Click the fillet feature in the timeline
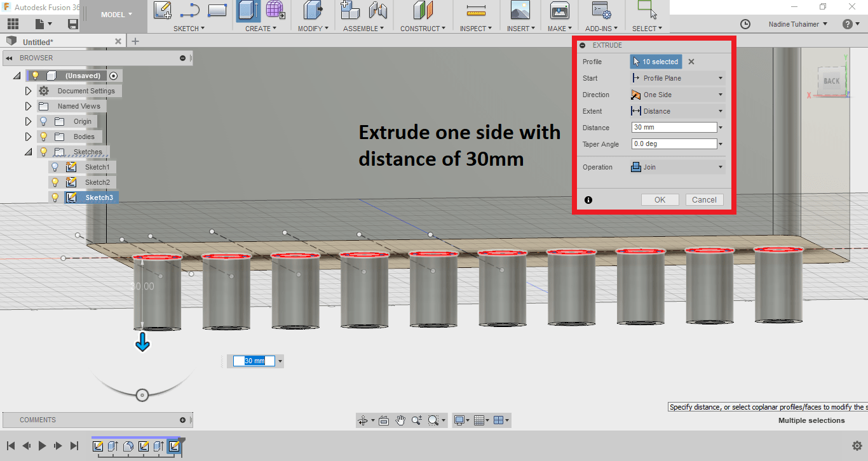The image size is (868, 461). point(128,446)
